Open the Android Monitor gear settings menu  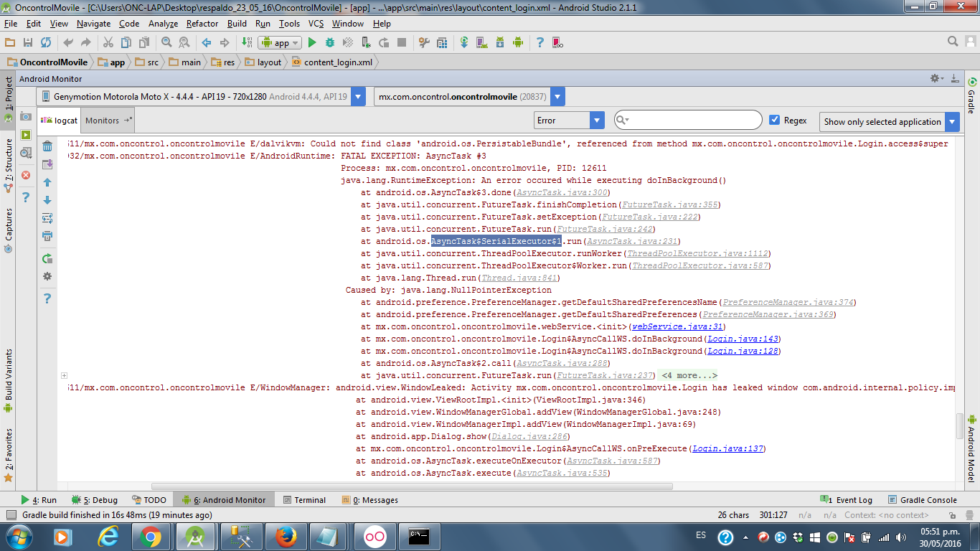pos(936,78)
